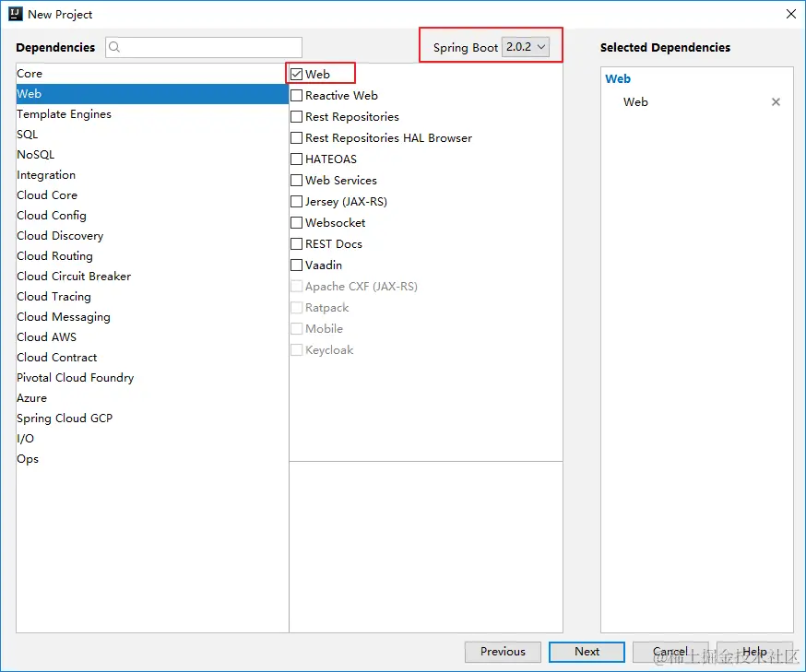Select the Jersey (JAX-RS) checkbox
Screen dimensions: 806x672
297,201
